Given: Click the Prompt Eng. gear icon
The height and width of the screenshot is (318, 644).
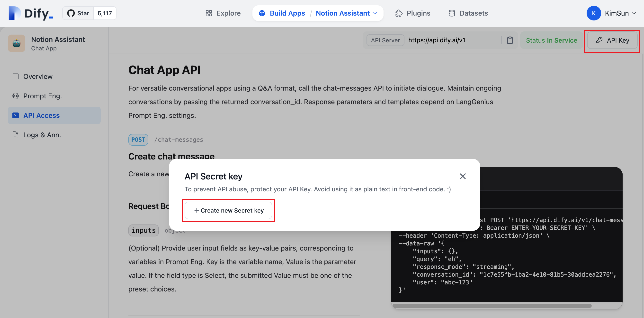Looking at the screenshot, I should tap(16, 96).
